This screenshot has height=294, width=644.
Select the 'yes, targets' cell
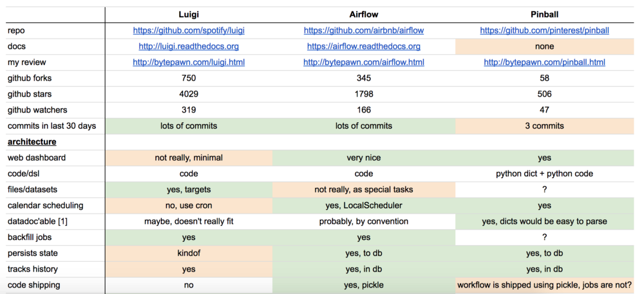(x=189, y=189)
